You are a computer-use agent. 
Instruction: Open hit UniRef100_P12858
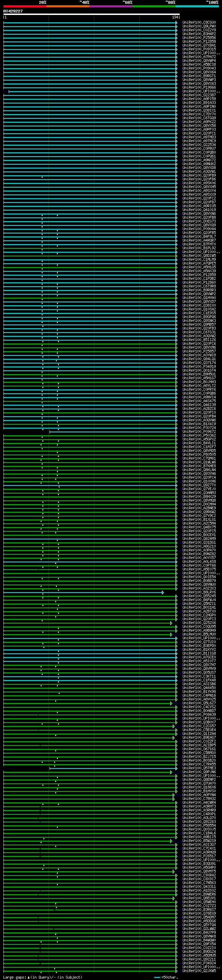199,41
